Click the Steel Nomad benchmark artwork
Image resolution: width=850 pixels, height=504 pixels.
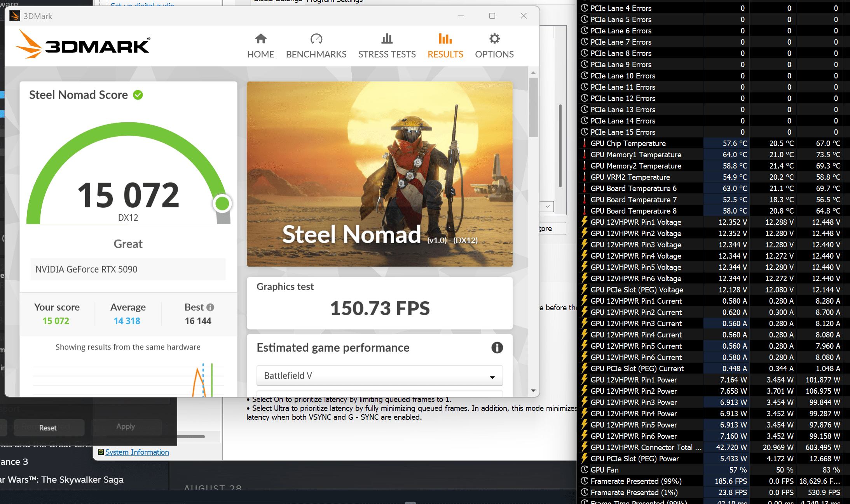[x=379, y=174]
